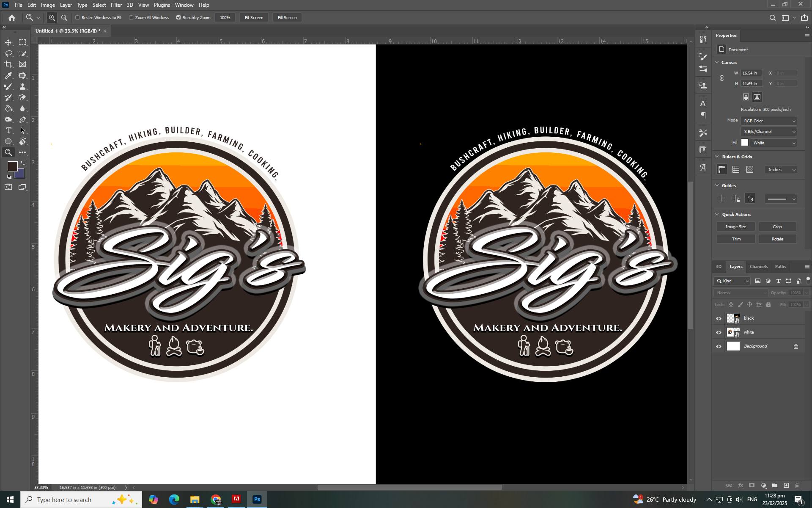Create a new layer icon
The width and height of the screenshot is (812, 508).
tap(786, 486)
